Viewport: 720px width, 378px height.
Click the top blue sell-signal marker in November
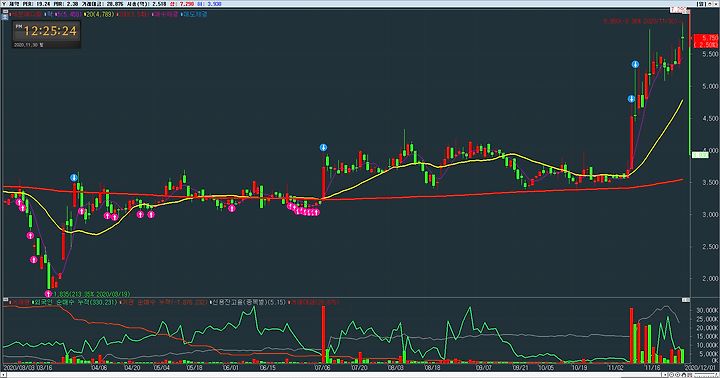pos(636,64)
